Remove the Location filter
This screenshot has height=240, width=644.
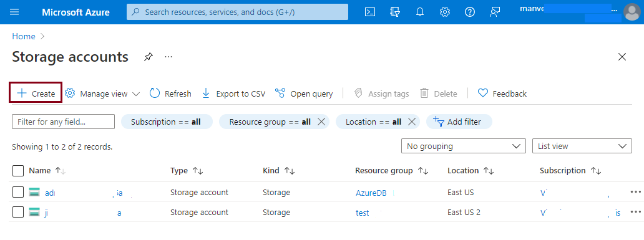point(411,122)
